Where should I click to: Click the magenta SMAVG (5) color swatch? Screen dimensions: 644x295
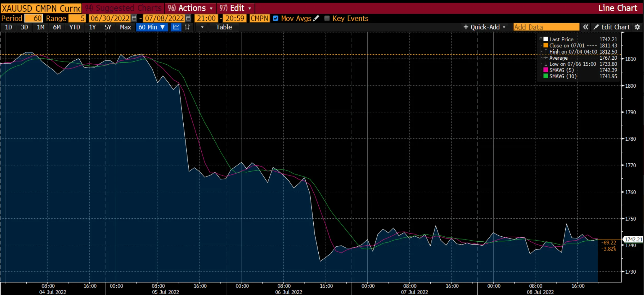546,70
